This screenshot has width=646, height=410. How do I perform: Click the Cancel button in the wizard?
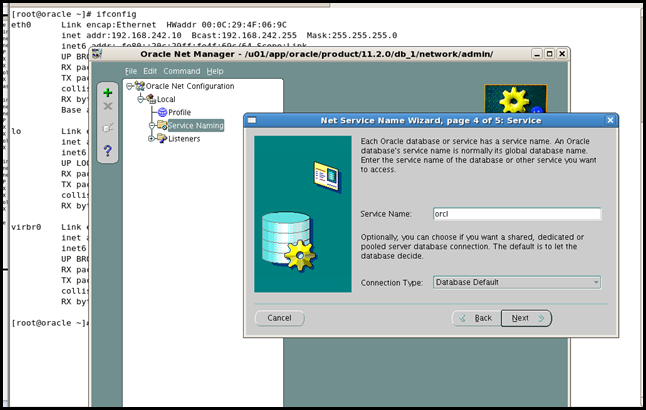(279, 318)
